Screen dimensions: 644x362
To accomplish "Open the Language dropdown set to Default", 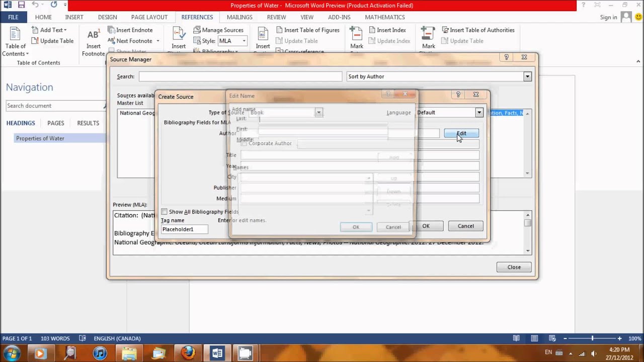I will tap(479, 113).
